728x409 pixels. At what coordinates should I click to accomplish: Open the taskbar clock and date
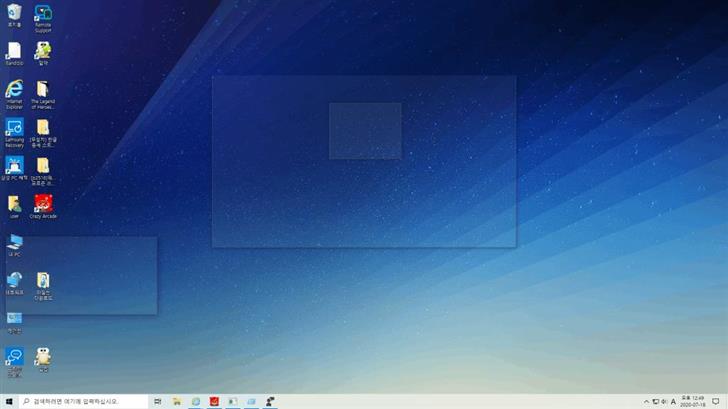692,402
